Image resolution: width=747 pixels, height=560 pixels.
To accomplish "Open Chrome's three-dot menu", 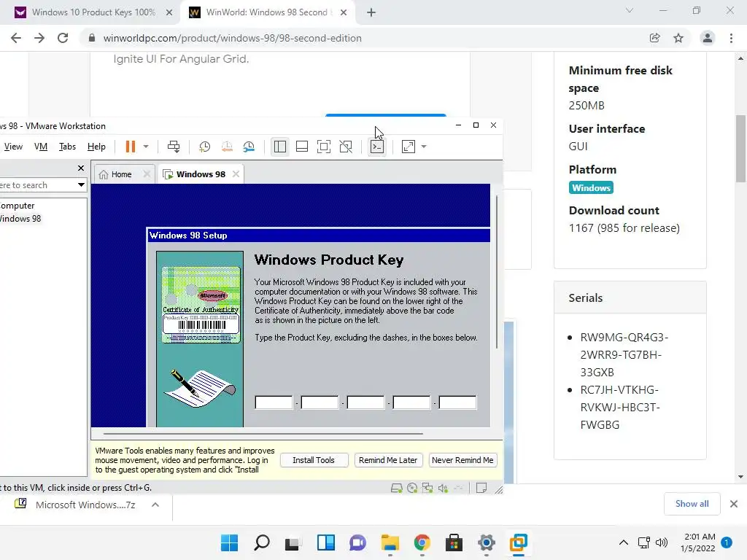I will [731, 38].
